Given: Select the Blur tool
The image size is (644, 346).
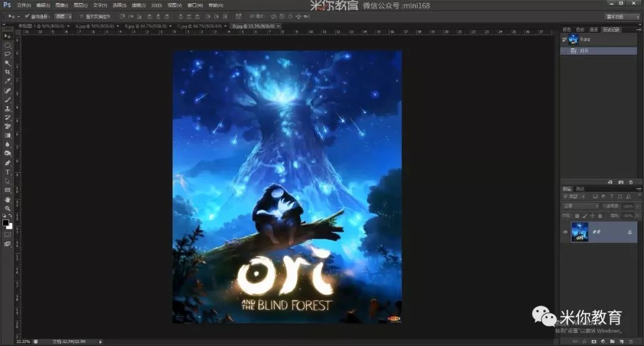Looking at the screenshot, I should click(7, 144).
